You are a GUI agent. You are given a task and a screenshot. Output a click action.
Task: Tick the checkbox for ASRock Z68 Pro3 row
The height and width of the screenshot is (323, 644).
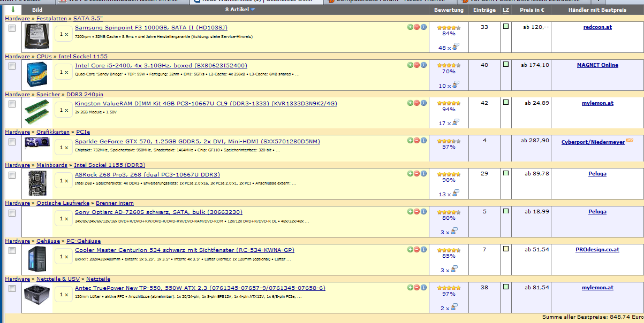12,175
